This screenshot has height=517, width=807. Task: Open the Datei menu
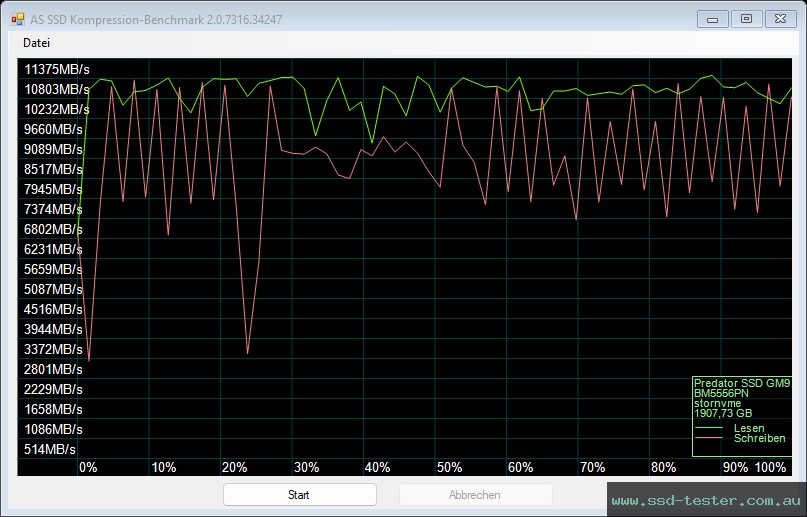(36, 43)
